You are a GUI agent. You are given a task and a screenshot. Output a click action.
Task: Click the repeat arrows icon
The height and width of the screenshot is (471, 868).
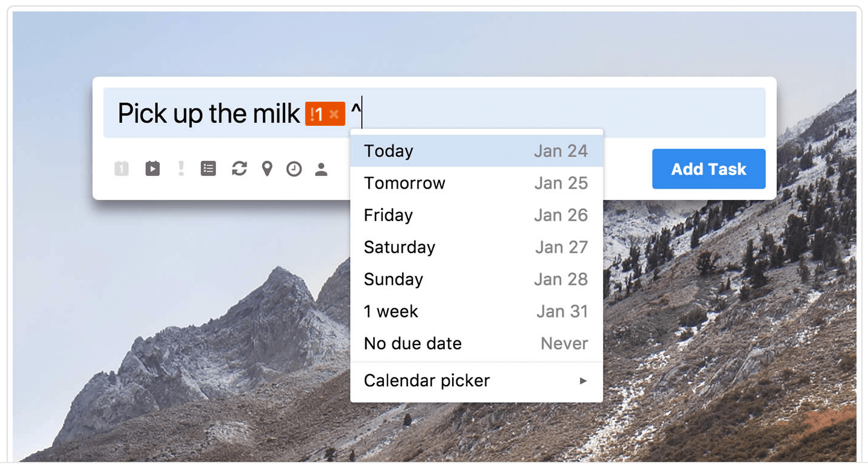click(239, 169)
